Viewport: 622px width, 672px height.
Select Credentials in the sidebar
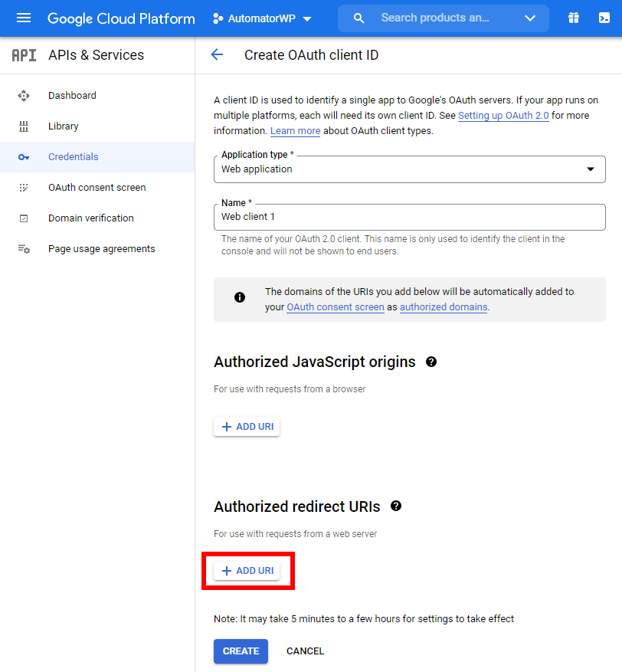(x=97, y=157)
